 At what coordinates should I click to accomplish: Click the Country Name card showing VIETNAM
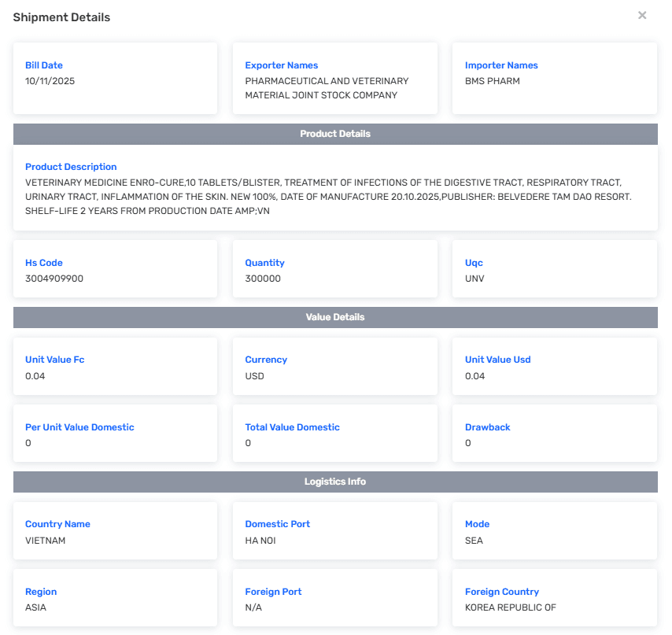(x=115, y=531)
